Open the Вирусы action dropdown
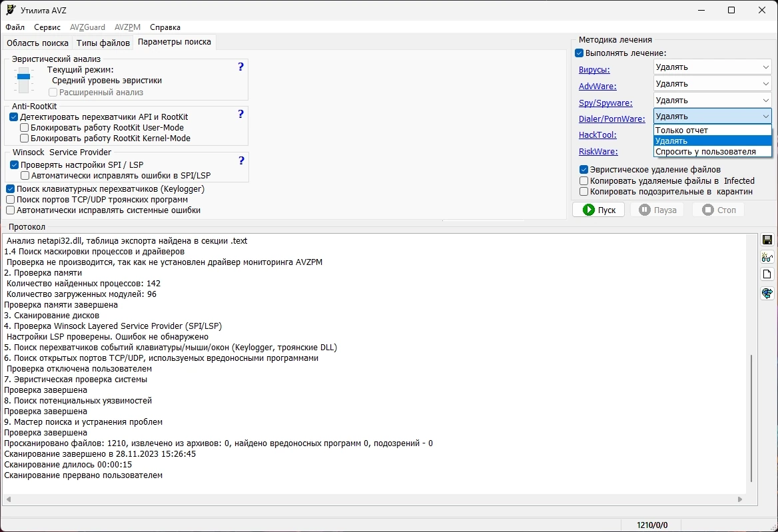778x532 pixels. [x=713, y=67]
